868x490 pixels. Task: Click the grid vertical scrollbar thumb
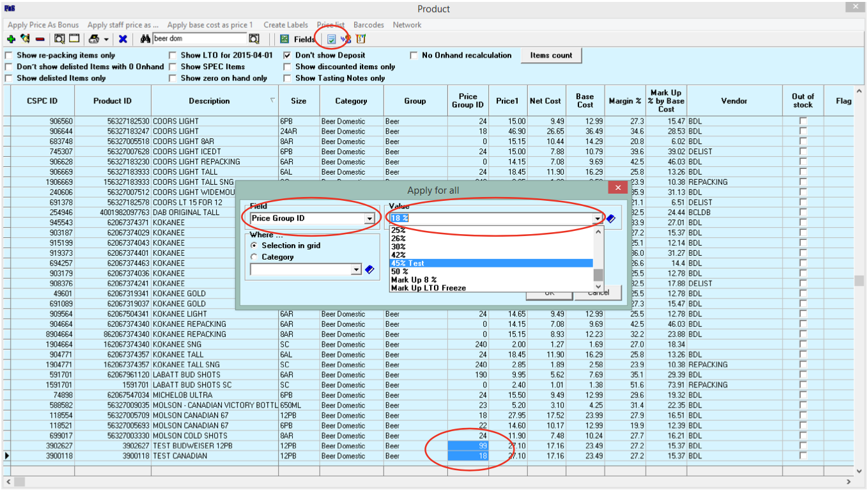[x=860, y=281]
